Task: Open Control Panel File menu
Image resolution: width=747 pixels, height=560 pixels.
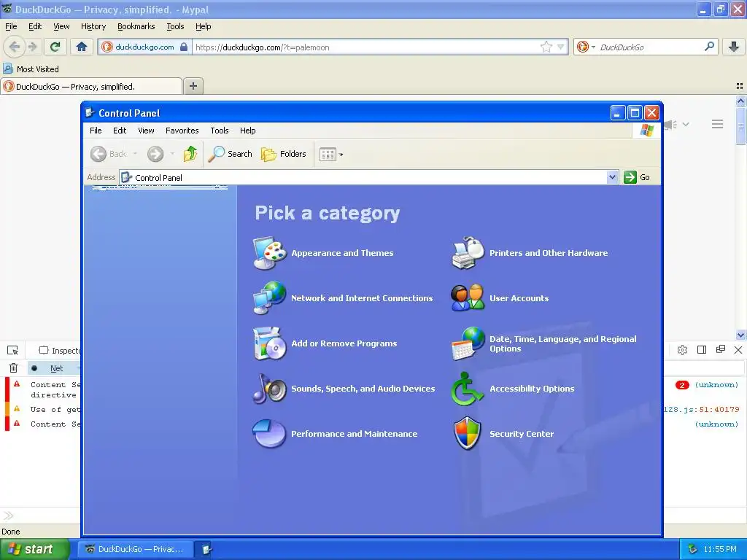Action: point(96,131)
